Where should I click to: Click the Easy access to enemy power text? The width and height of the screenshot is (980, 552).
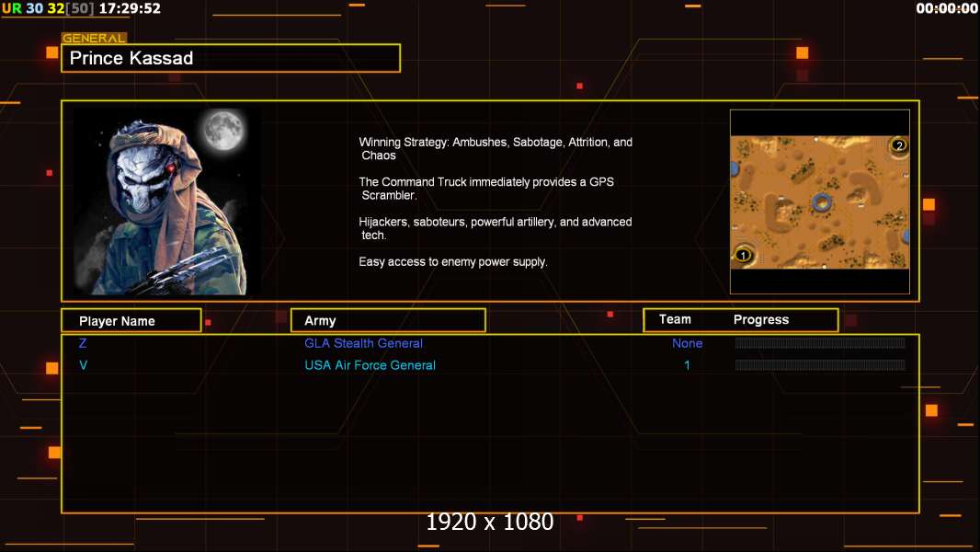pos(453,262)
